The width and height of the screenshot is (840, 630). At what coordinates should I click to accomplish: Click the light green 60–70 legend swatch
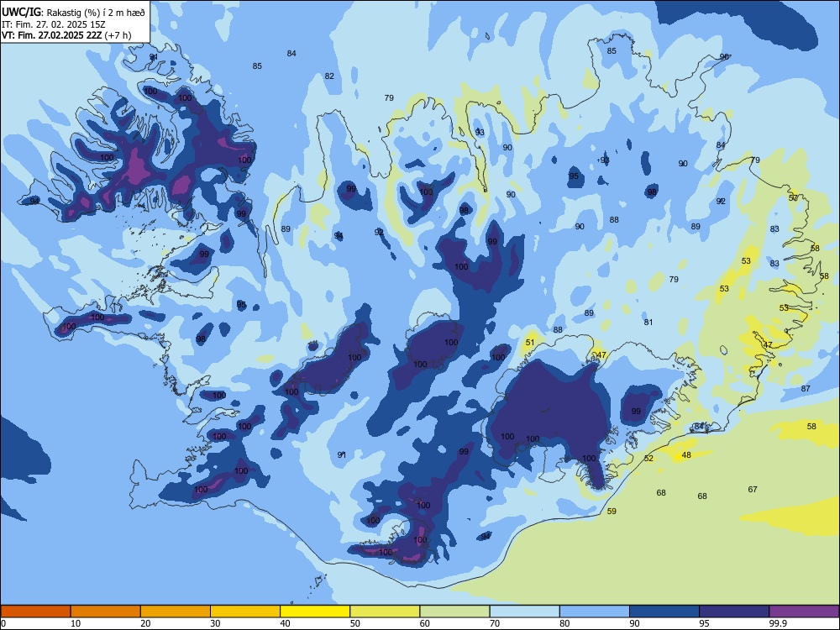454,612
